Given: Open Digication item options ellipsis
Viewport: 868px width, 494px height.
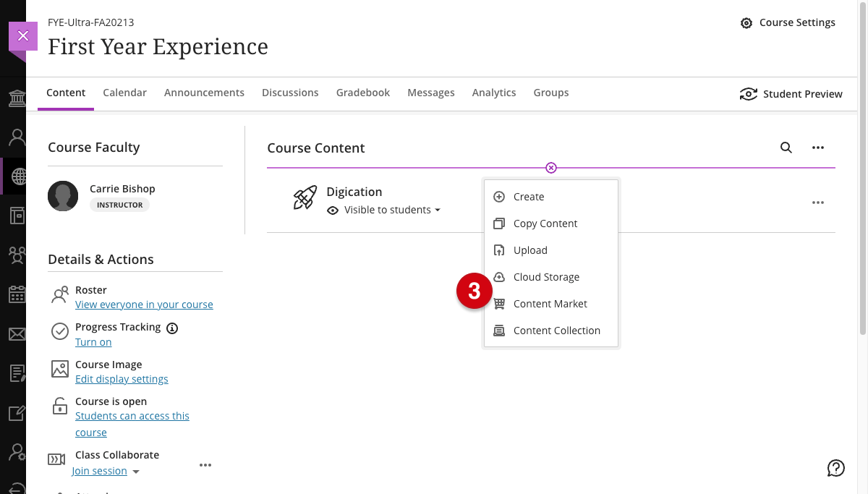Looking at the screenshot, I should pyautogui.click(x=818, y=203).
